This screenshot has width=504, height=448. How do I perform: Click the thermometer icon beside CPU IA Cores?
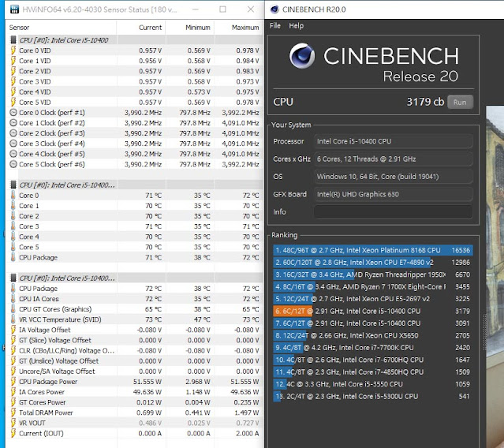coord(13,299)
